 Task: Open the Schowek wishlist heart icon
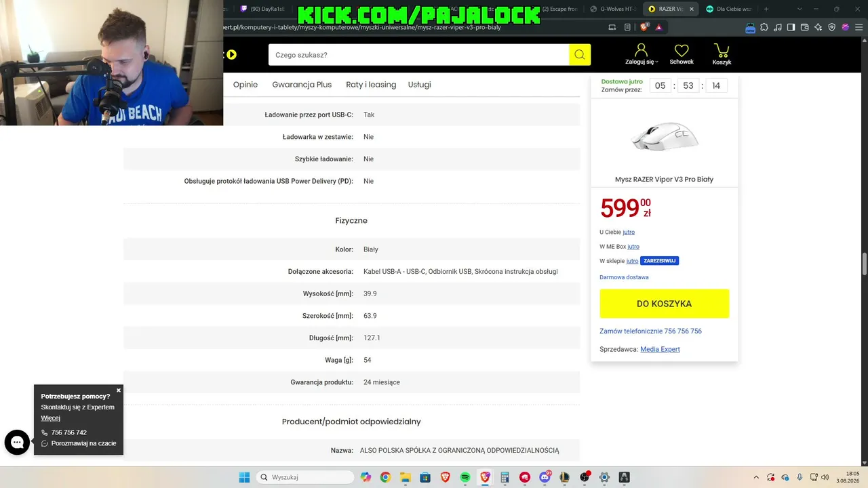tap(682, 54)
